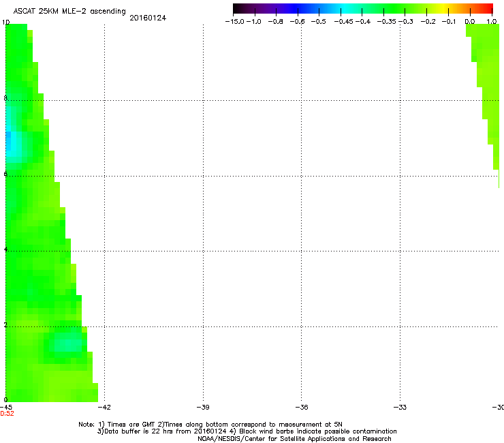This screenshot has height=443, width=504.
Task: Click the latitude label 6
Action: coord(5,174)
